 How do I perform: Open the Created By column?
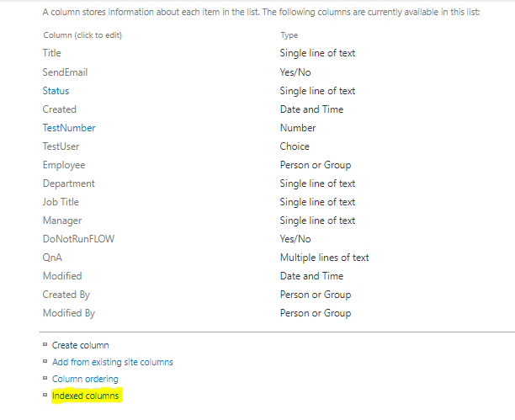pos(66,295)
